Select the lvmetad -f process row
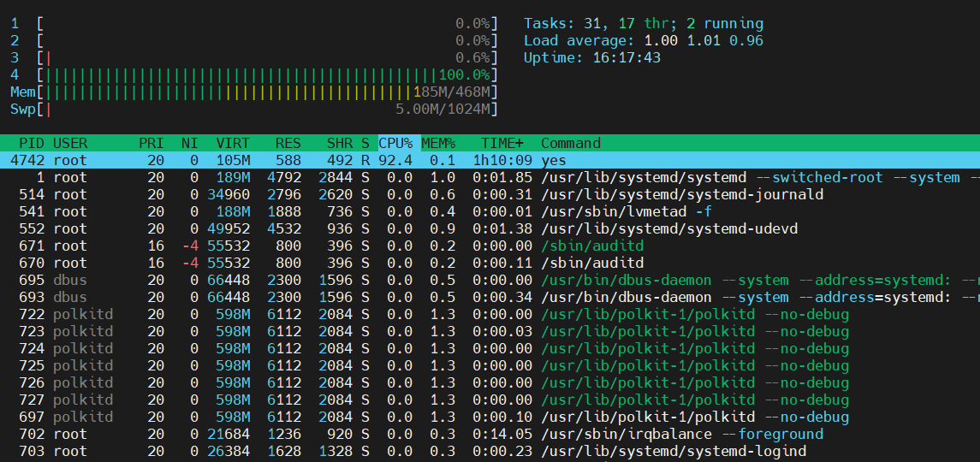Viewport: 980px width, 462px height. tap(490, 211)
